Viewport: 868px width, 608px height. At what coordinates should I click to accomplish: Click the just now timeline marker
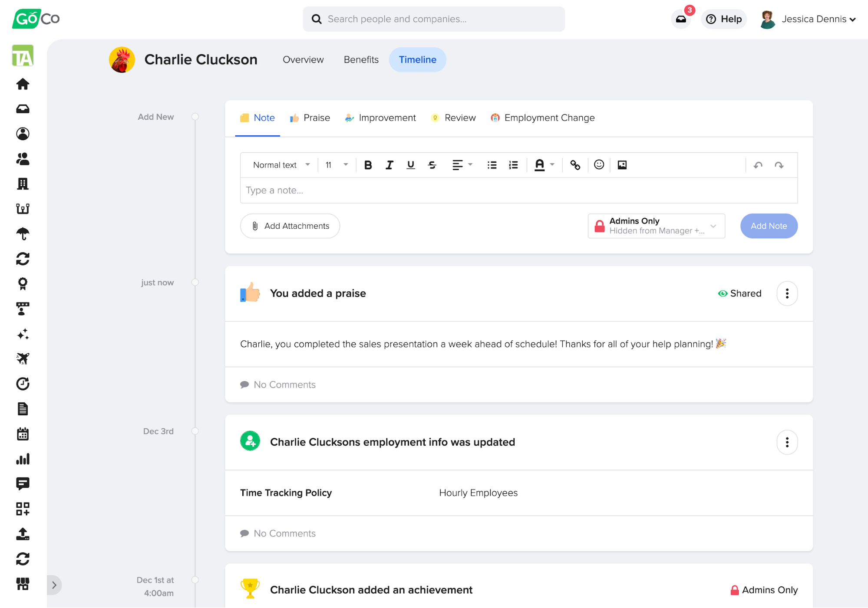point(195,283)
